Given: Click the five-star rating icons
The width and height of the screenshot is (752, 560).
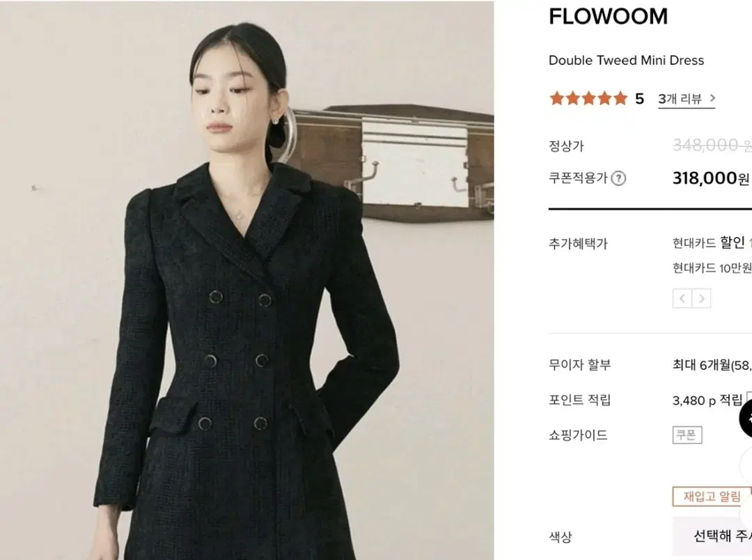Looking at the screenshot, I should (588, 98).
